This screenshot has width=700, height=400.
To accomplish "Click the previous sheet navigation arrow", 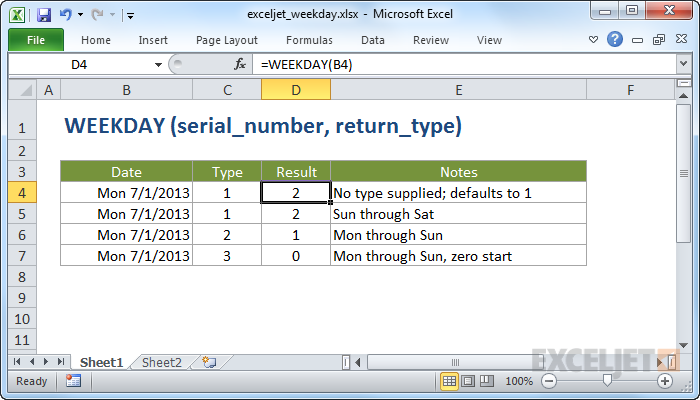I will pos(32,362).
